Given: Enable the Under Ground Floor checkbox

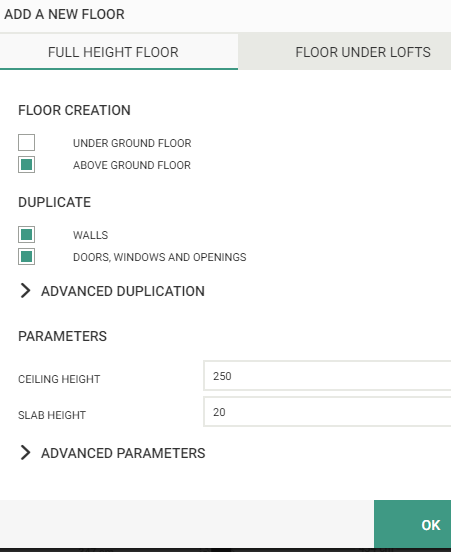Looking at the screenshot, I should coord(26,143).
